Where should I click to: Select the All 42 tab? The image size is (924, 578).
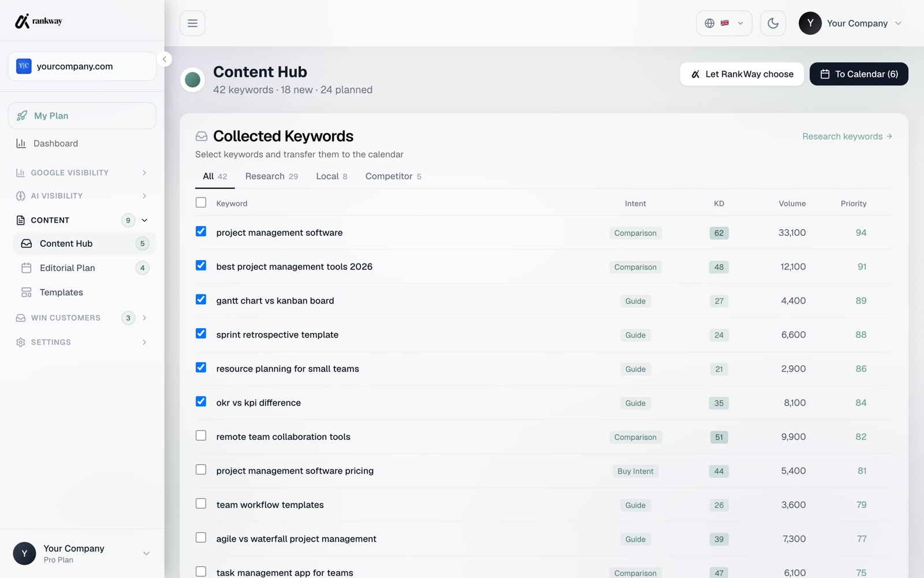(215, 176)
